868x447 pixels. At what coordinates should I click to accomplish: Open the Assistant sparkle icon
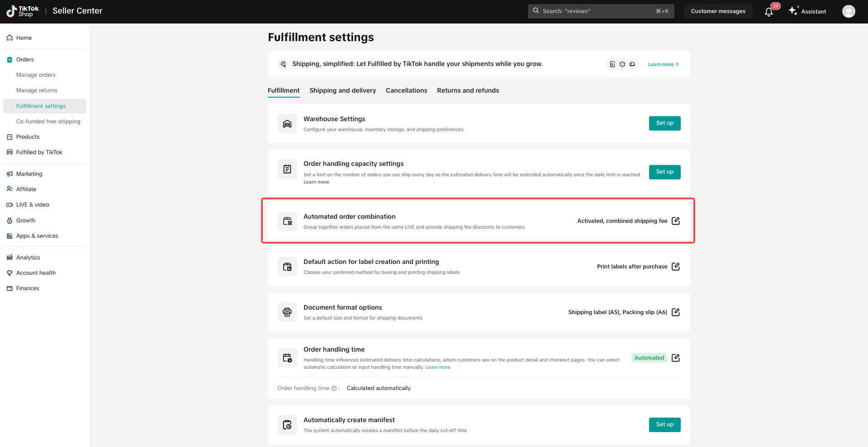pyautogui.click(x=793, y=11)
